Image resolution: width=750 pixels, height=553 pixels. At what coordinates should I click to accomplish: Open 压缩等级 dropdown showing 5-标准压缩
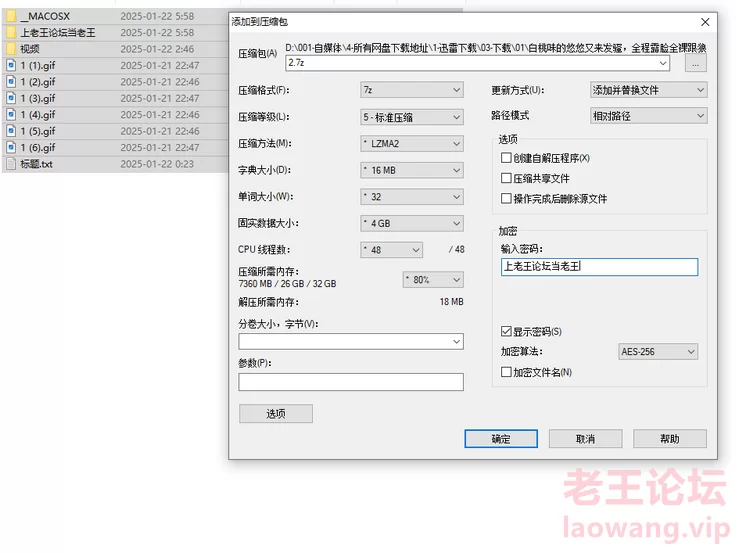(412, 117)
